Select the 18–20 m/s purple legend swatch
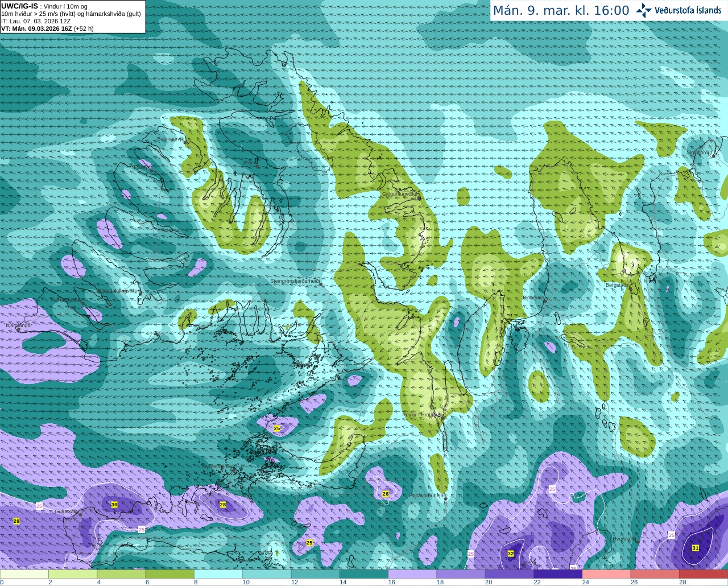This screenshot has height=586, width=728. (461, 574)
